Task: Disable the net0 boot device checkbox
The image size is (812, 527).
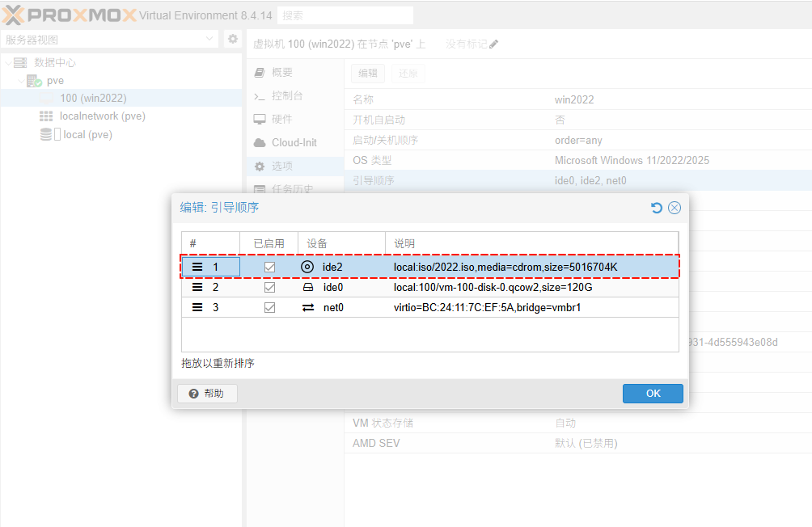Action: (270, 307)
